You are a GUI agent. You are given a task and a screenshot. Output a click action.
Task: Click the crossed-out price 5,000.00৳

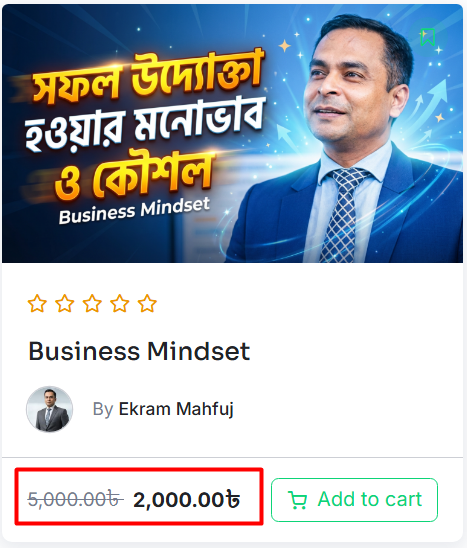coord(75,499)
